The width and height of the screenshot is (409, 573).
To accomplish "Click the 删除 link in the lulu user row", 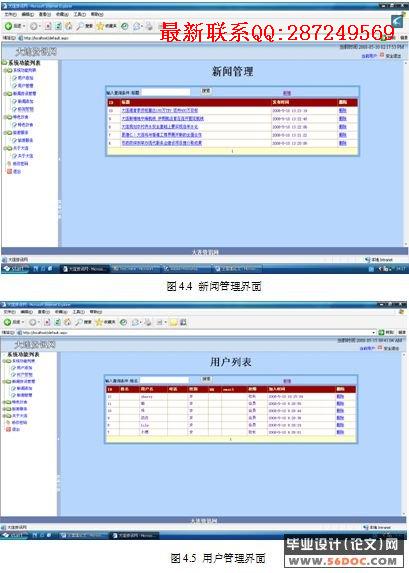I will point(340,425).
